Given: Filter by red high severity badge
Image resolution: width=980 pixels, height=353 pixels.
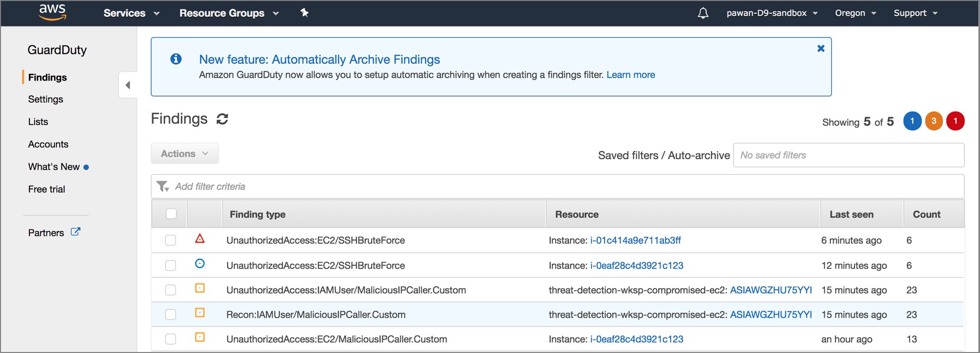Looking at the screenshot, I should pyautogui.click(x=955, y=121).
